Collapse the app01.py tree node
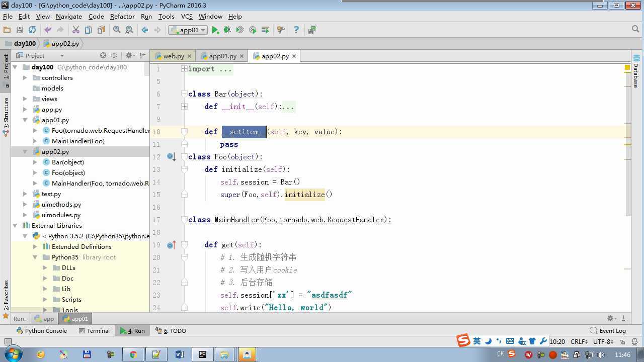The width and height of the screenshot is (644, 362). tap(25, 120)
